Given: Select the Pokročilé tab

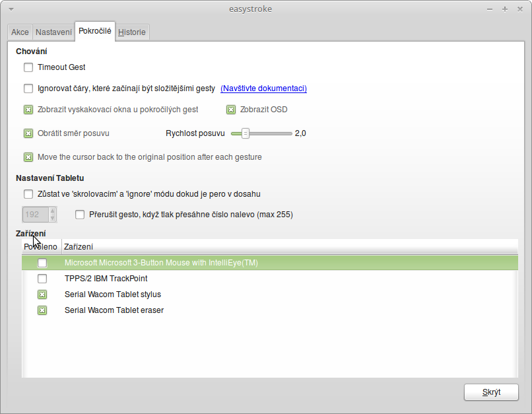Looking at the screenshot, I should coord(95,31).
